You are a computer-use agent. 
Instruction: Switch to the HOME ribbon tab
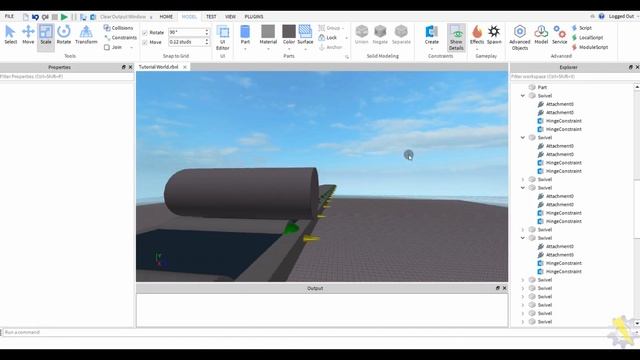(166, 17)
